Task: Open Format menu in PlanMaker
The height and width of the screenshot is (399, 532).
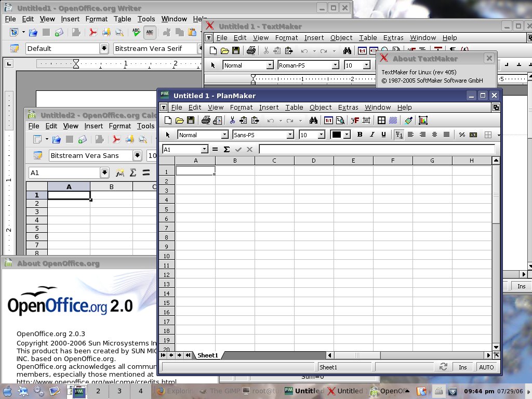Action: [x=241, y=107]
